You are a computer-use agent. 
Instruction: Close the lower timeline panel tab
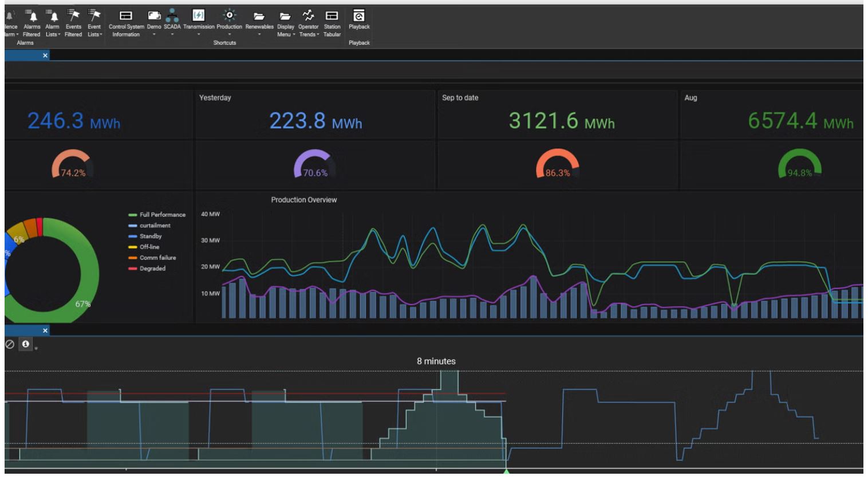(x=45, y=331)
